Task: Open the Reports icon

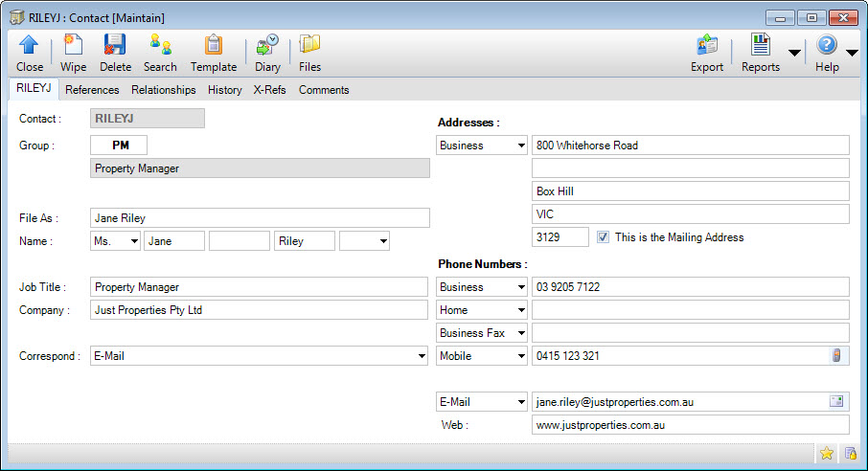Action: click(761, 54)
